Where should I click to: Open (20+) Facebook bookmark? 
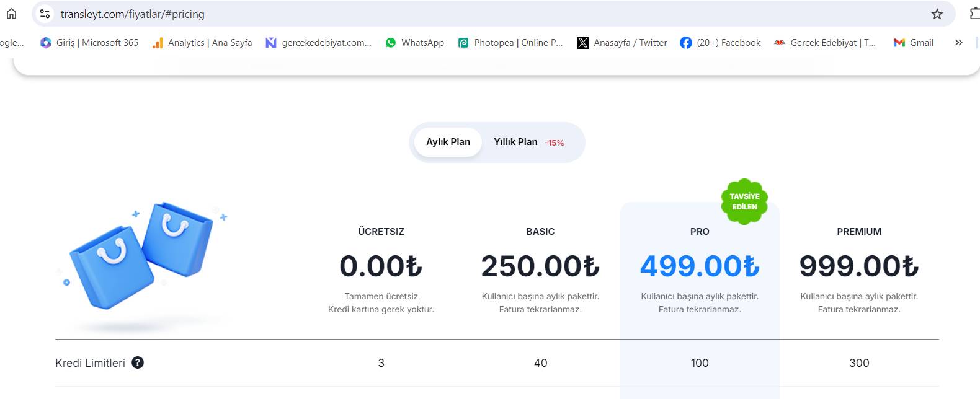pos(720,43)
